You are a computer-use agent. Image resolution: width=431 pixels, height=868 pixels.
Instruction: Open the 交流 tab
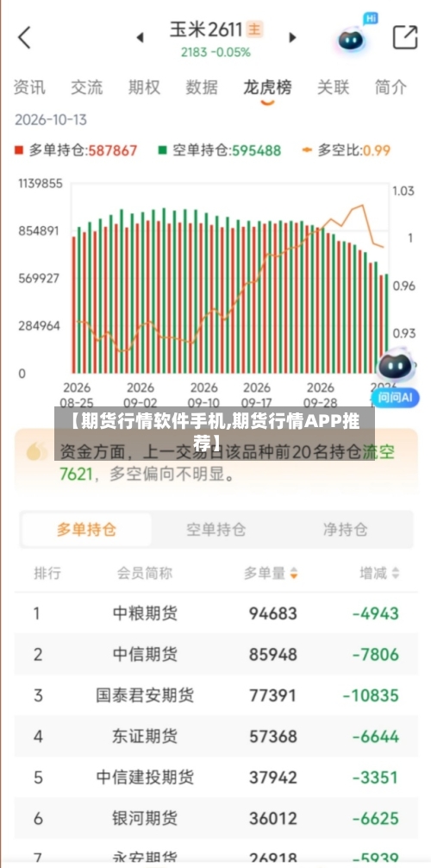point(87,87)
